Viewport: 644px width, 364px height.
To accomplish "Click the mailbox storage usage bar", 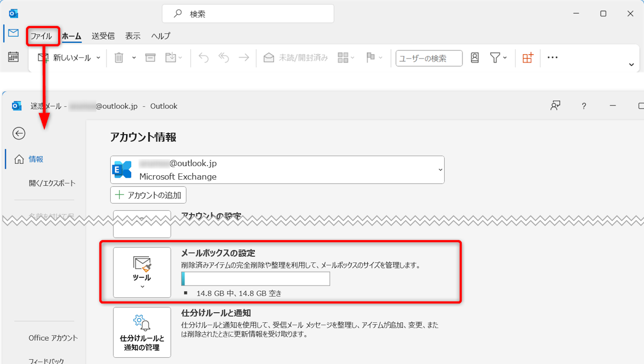I will (255, 279).
